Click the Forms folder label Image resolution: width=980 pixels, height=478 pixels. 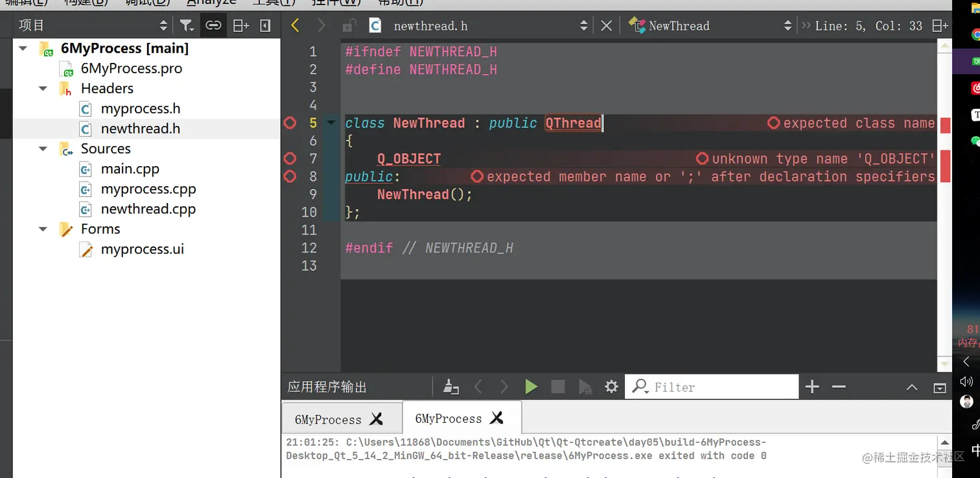coord(100,230)
